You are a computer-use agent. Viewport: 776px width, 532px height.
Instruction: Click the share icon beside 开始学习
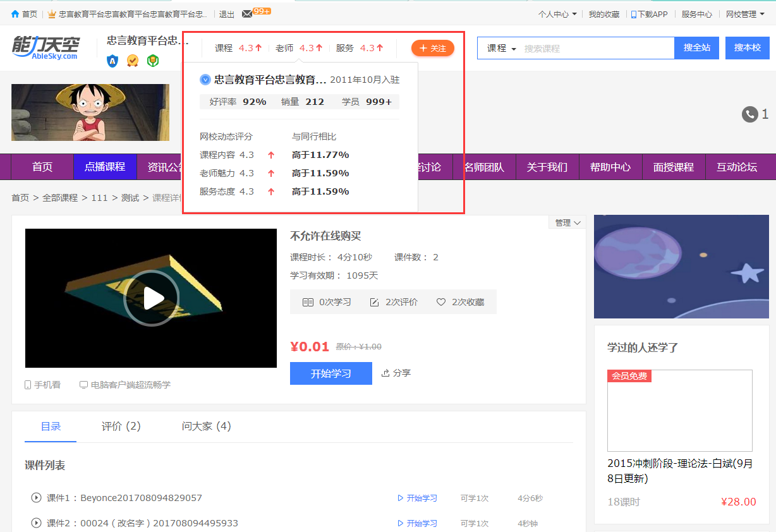tap(385, 373)
